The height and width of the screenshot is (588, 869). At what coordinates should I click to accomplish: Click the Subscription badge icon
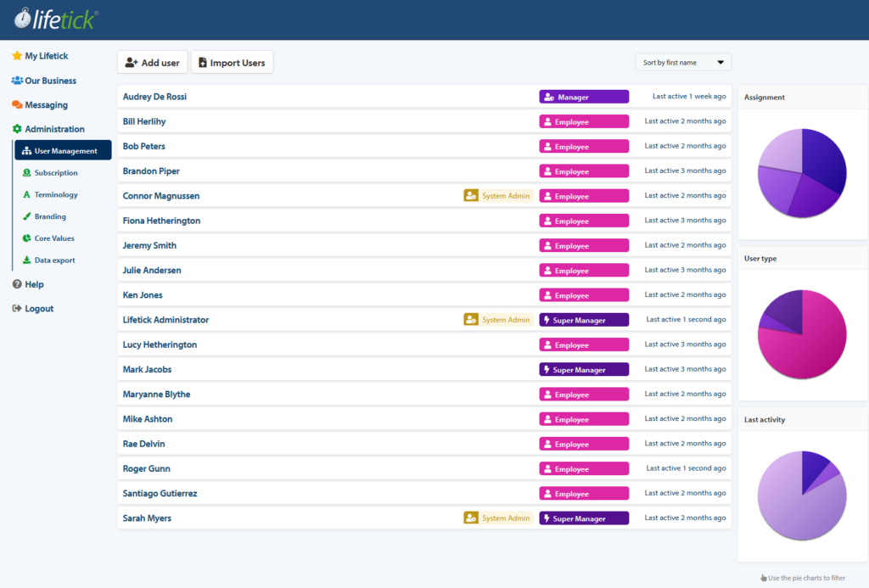(x=26, y=172)
